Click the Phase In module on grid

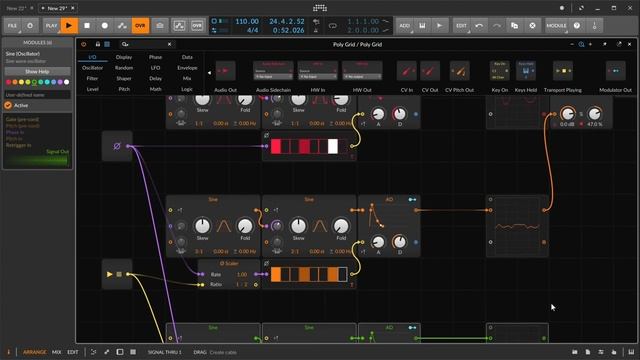(x=117, y=146)
